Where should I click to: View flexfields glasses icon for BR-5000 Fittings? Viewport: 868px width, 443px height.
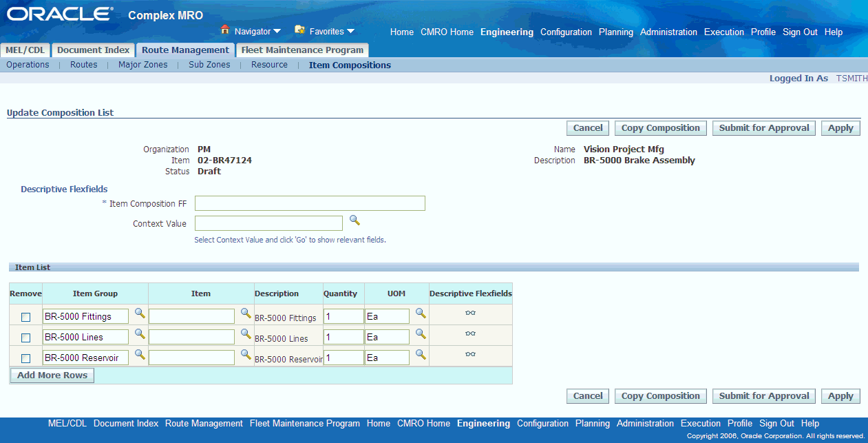470,313
